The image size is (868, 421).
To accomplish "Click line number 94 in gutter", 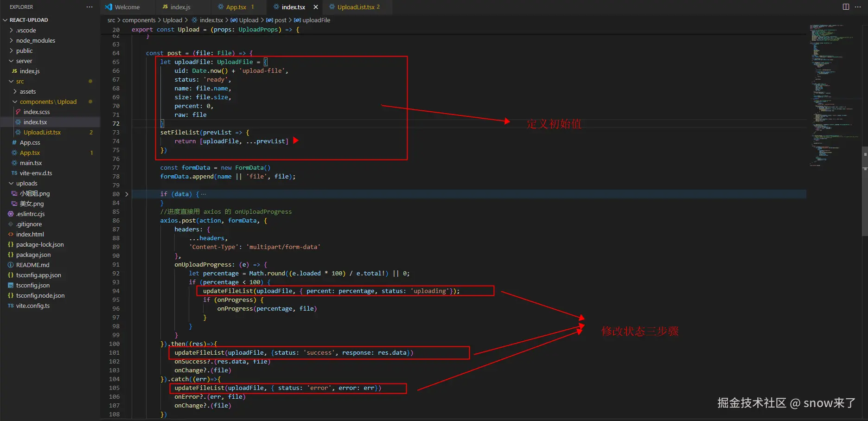I will coord(116,291).
